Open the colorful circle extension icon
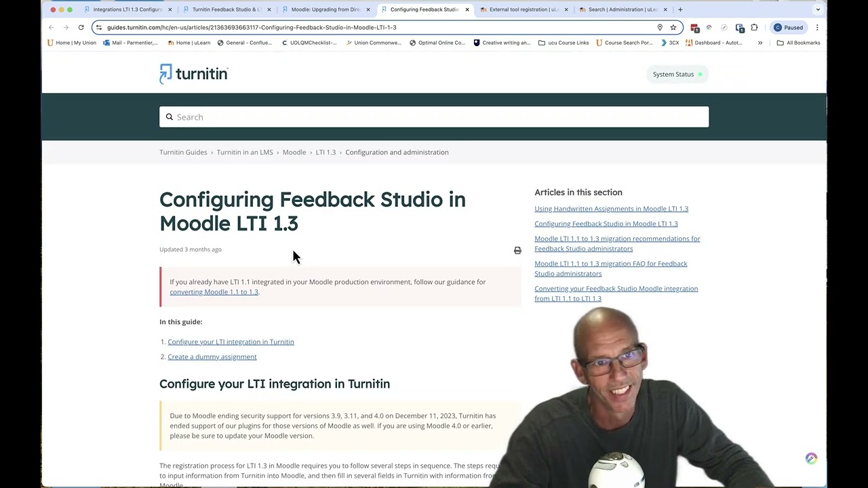This screenshot has height=488, width=868. 709,28
